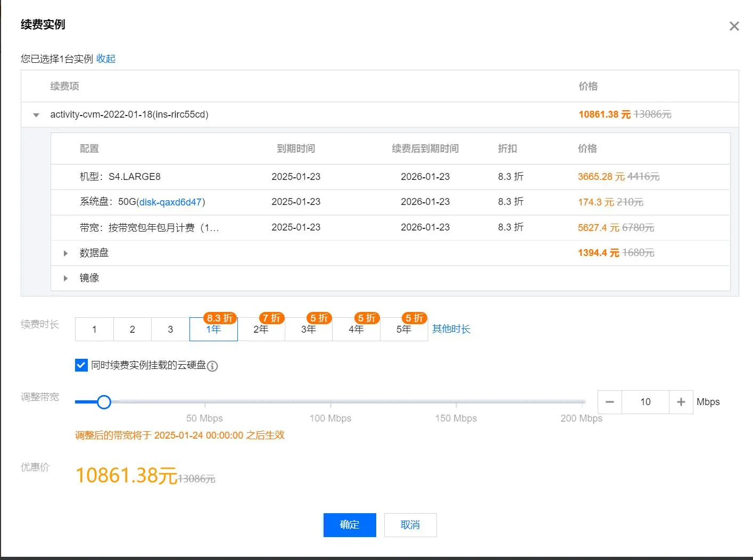Click the 确定 confirm button
Screen dimensions: 753x560
coord(350,525)
